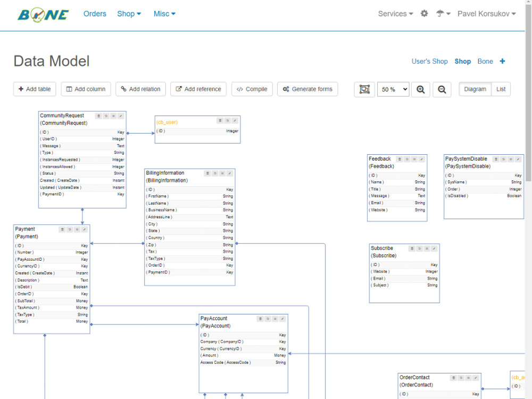
Task: Delete PaySystemDisable table via trash icon
Action: pyautogui.click(x=496, y=159)
